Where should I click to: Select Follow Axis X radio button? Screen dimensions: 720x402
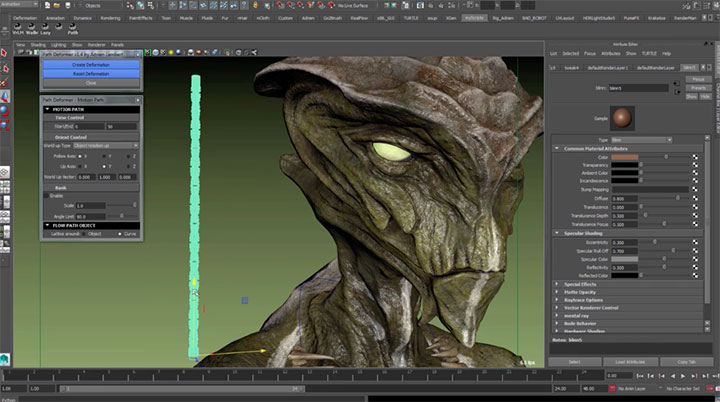(80, 156)
